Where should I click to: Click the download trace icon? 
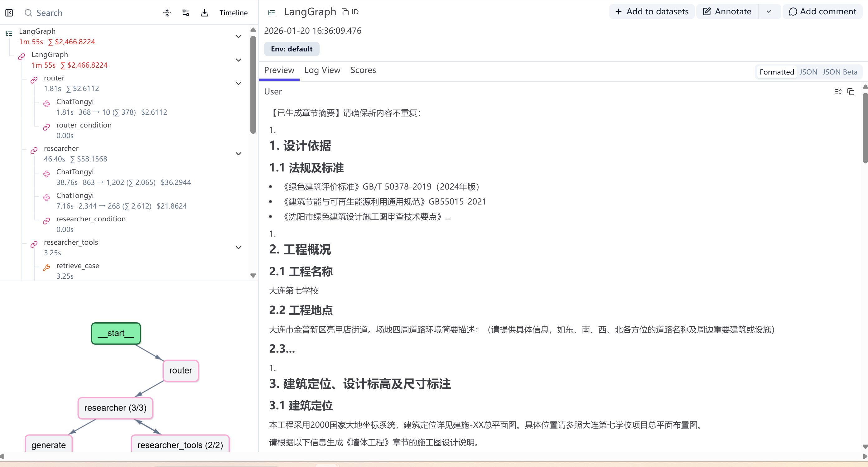pyautogui.click(x=204, y=13)
